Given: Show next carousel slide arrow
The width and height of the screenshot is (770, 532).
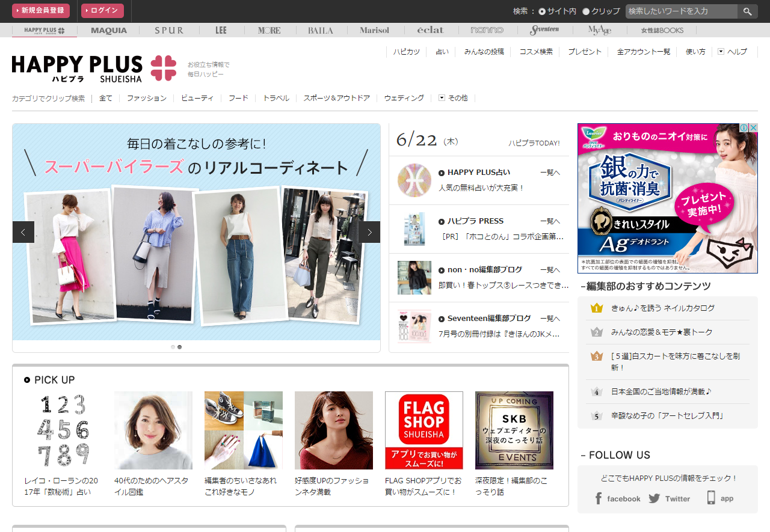Looking at the screenshot, I should click(369, 232).
